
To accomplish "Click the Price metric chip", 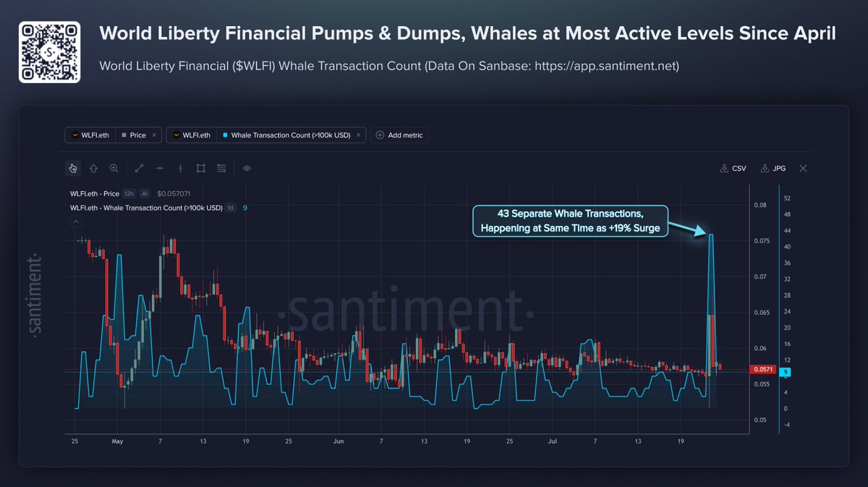I will (137, 135).
